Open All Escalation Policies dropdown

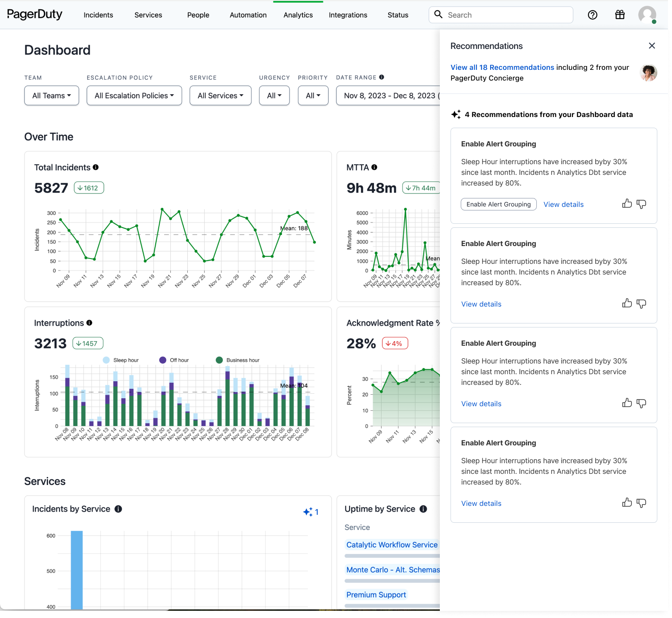tap(134, 96)
